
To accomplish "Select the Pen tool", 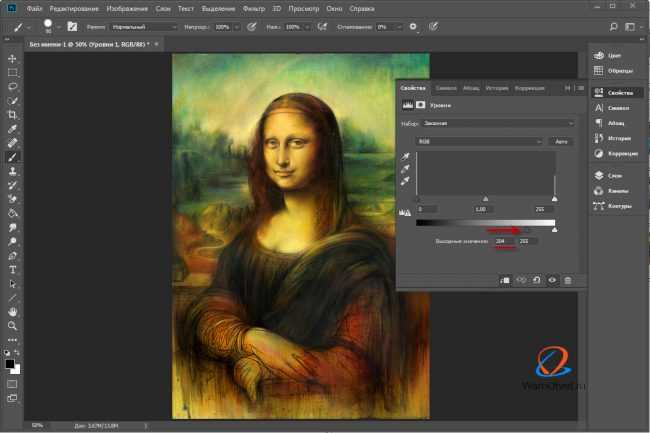I will [x=12, y=256].
